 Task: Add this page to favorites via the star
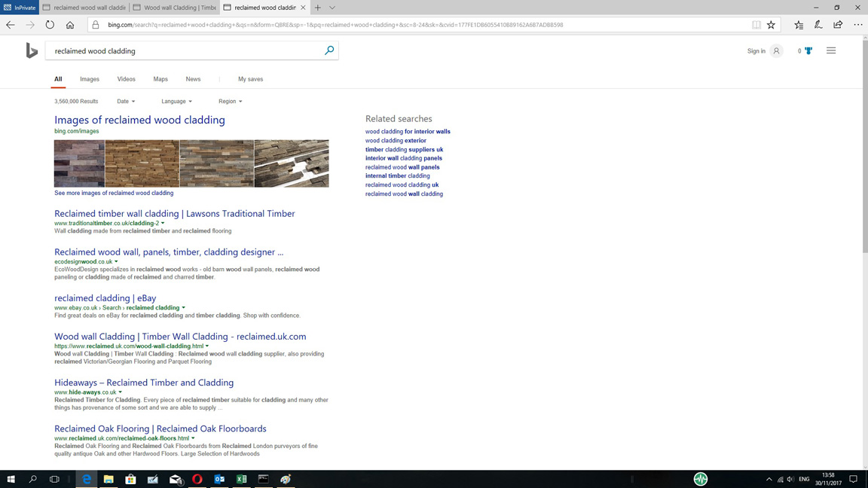click(x=771, y=24)
